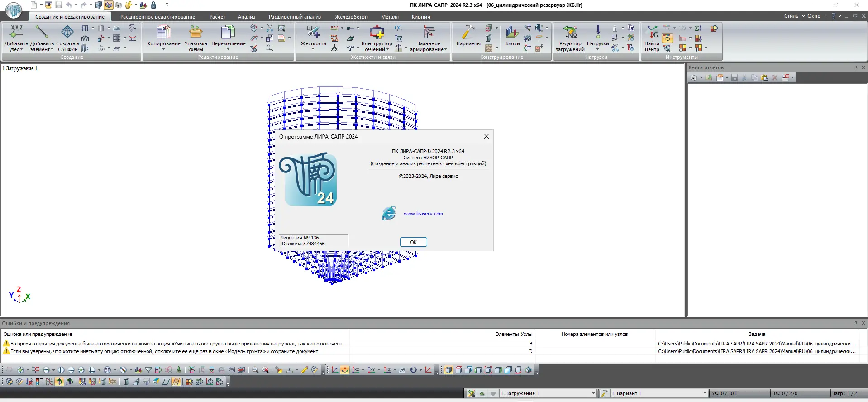Click the save icon in quick access toolbar
The width and height of the screenshot is (868, 402).
click(58, 5)
